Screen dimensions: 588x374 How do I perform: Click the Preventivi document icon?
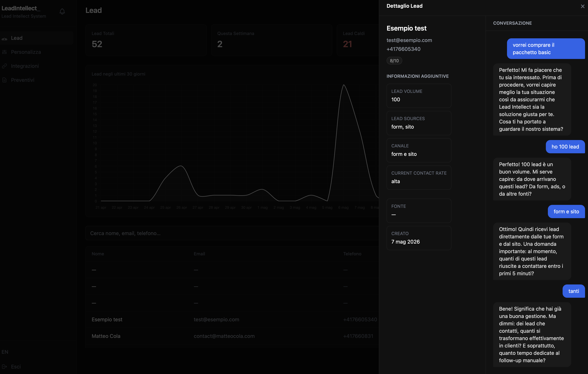[x=4, y=80]
